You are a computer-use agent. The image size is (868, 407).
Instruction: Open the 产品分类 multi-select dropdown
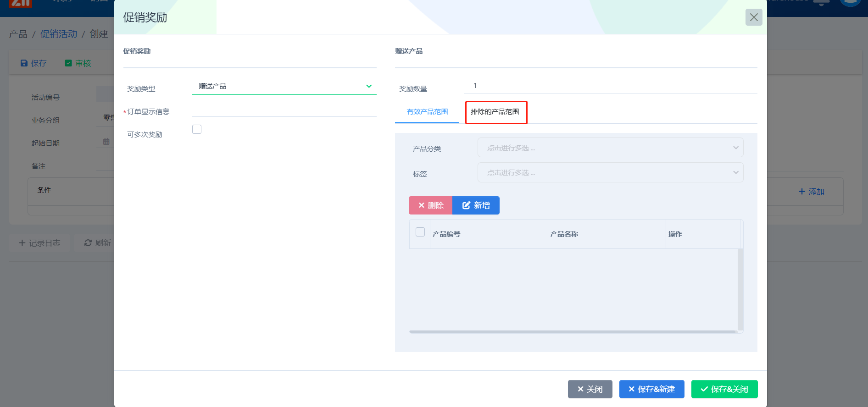[611, 148]
